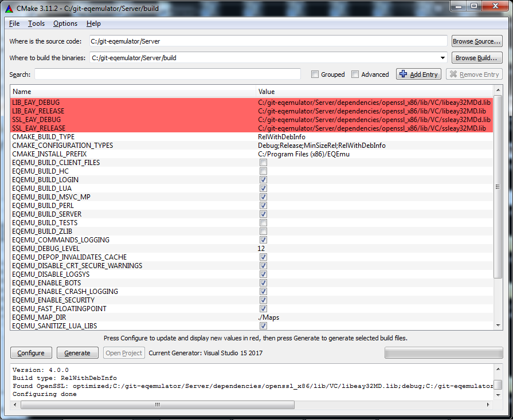The width and height of the screenshot is (513, 420).
Task: Toggle EQEMU_FAST_FLOATINGPOINT checkbox
Action: click(x=263, y=308)
